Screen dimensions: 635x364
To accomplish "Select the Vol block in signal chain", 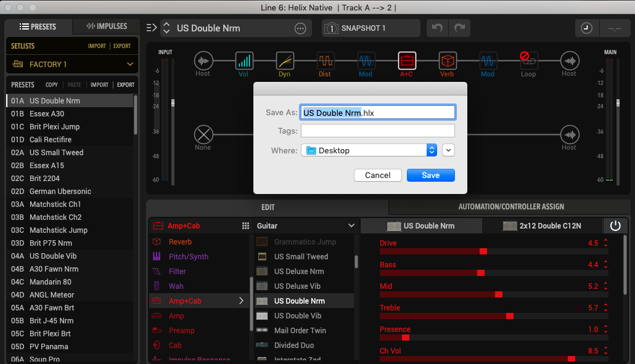I will tap(244, 61).
